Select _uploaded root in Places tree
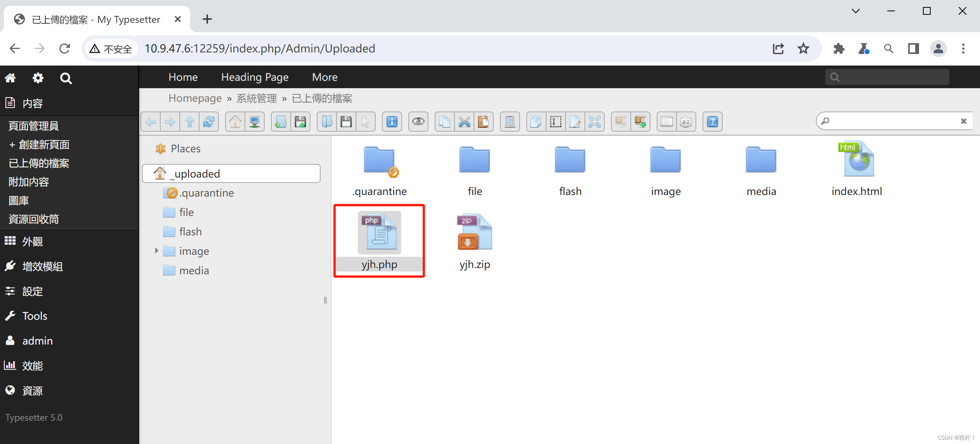 pyautogui.click(x=231, y=174)
